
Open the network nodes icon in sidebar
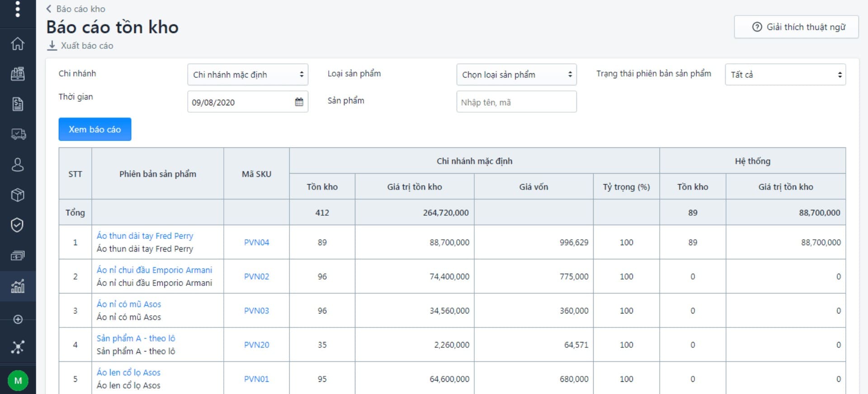coord(18,347)
